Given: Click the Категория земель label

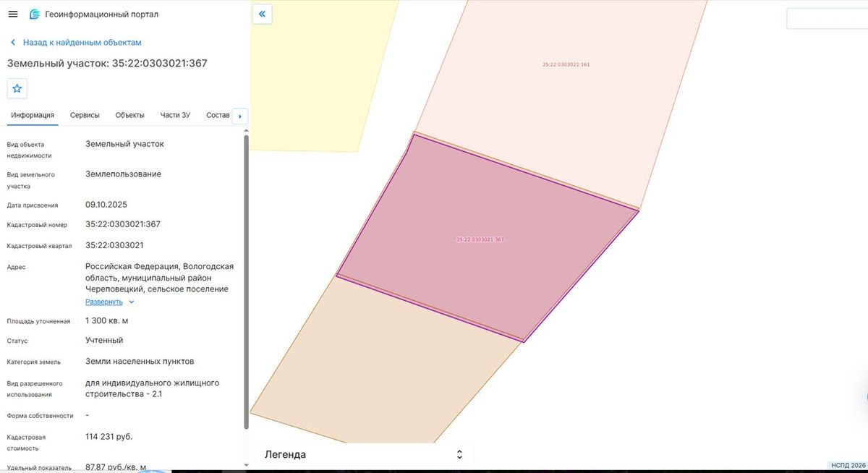Looking at the screenshot, I should pos(34,362).
